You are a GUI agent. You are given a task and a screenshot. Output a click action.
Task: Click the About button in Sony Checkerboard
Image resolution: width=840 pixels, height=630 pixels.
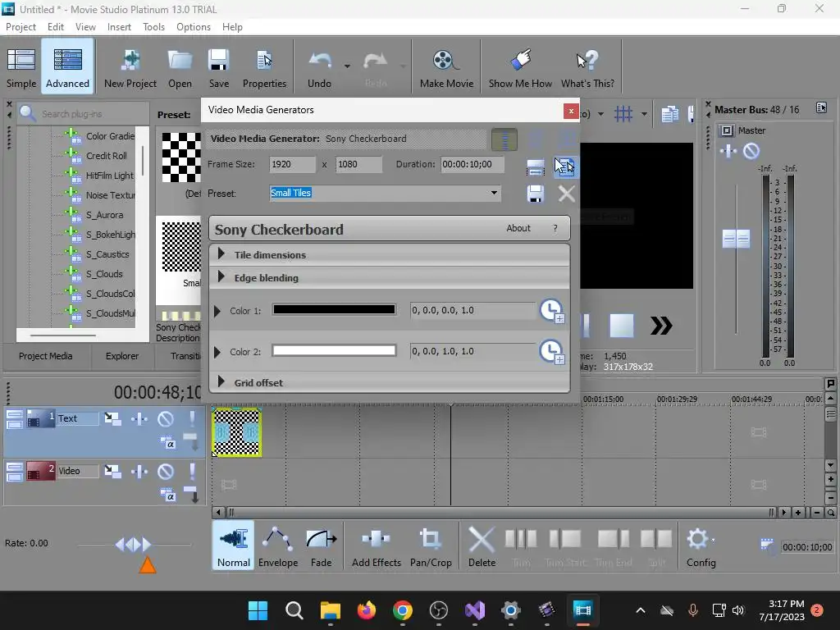click(518, 228)
